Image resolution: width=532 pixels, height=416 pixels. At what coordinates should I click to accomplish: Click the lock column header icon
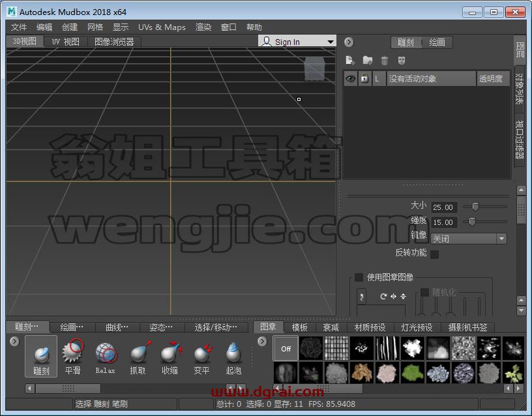(364, 78)
